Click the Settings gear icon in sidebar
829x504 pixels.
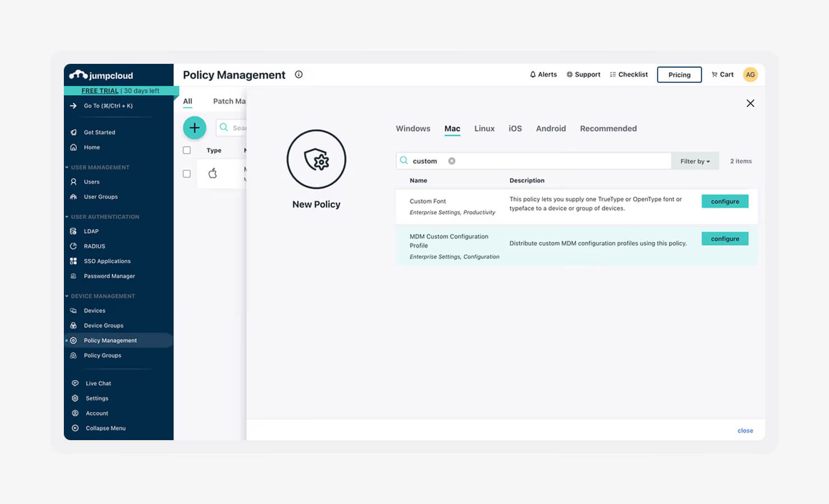(75, 398)
